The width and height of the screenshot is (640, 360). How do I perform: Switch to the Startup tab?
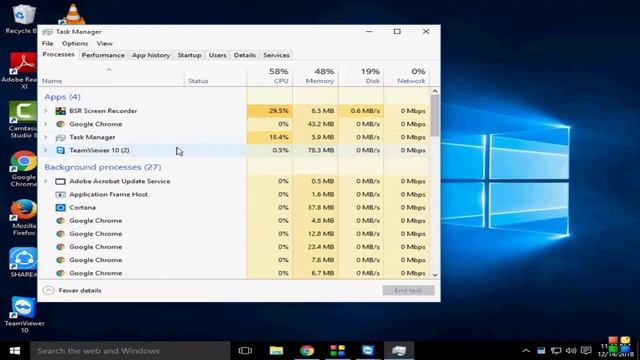(x=189, y=55)
